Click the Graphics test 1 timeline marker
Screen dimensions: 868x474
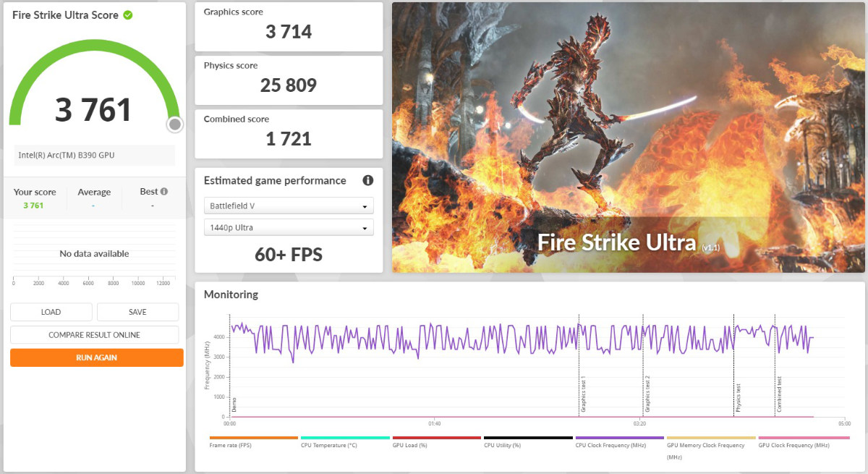pyautogui.click(x=583, y=394)
